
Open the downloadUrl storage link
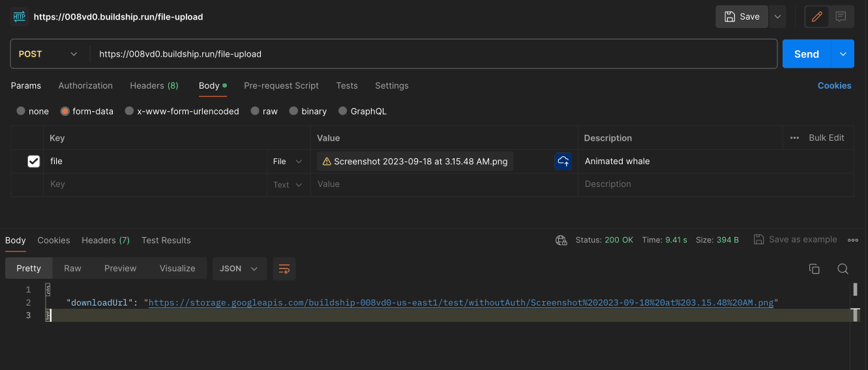pyautogui.click(x=460, y=303)
